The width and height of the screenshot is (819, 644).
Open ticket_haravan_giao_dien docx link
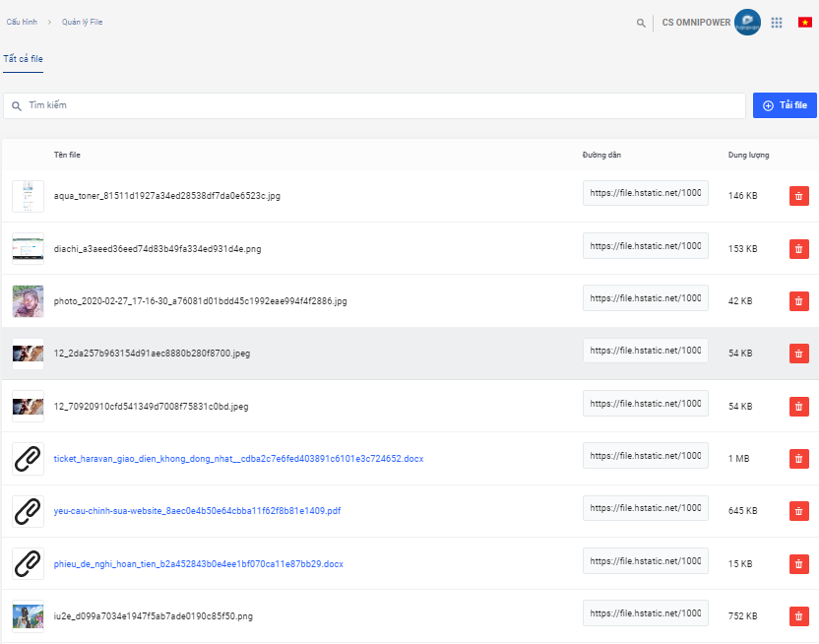click(x=238, y=459)
